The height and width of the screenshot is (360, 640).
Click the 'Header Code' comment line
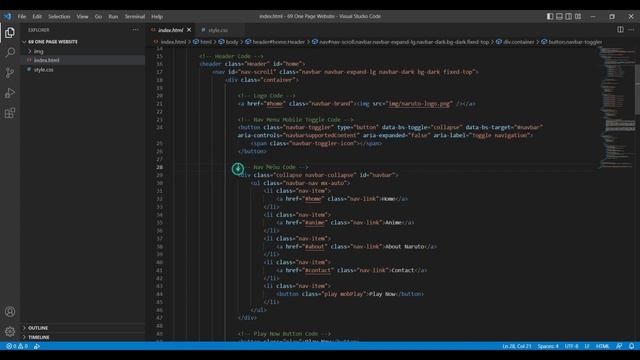(x=231, y=56)
